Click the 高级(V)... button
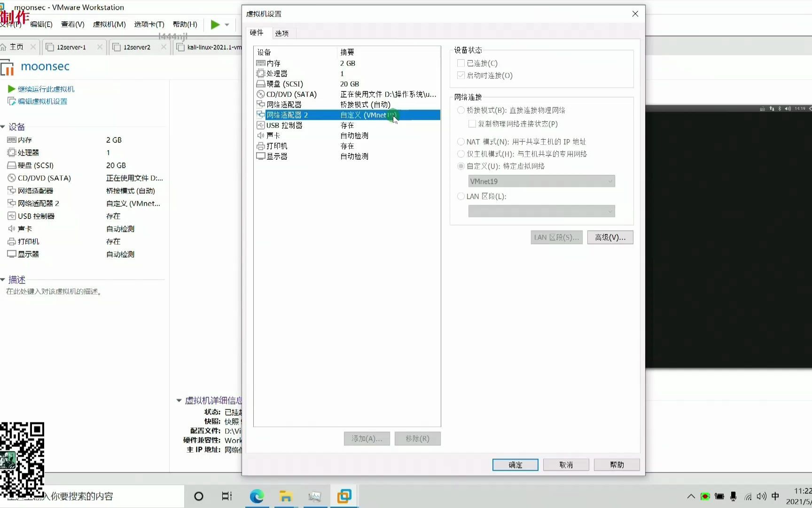 tap(610, 238)
